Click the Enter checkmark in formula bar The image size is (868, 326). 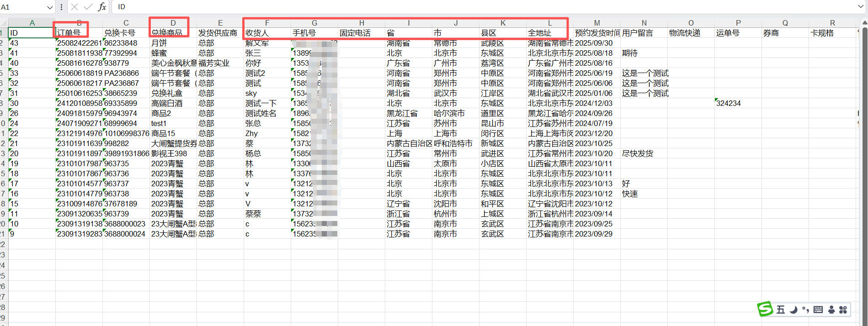(x=88, y=7)
